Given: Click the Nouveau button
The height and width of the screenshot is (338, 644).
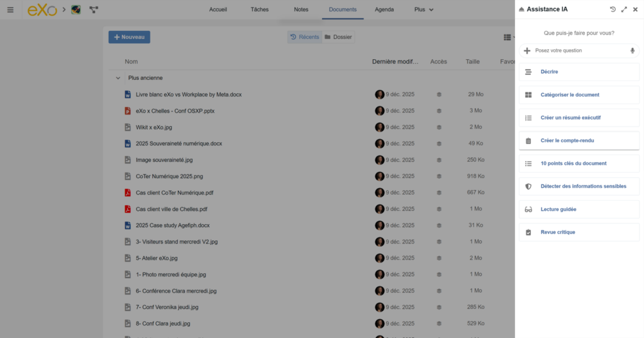Looking at the screenshot, I should [129, 37].
